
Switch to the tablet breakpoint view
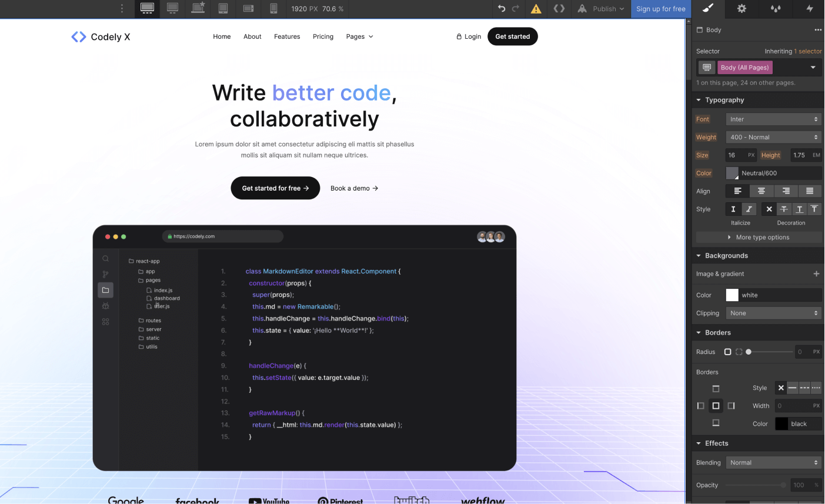[x=223, y=9]
